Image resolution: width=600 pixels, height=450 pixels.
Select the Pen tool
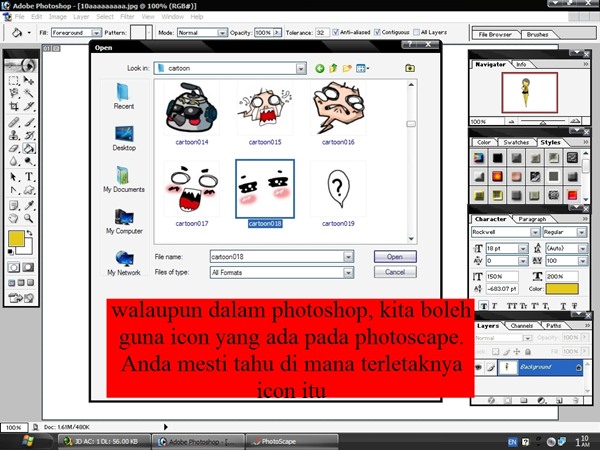[14, 190]
